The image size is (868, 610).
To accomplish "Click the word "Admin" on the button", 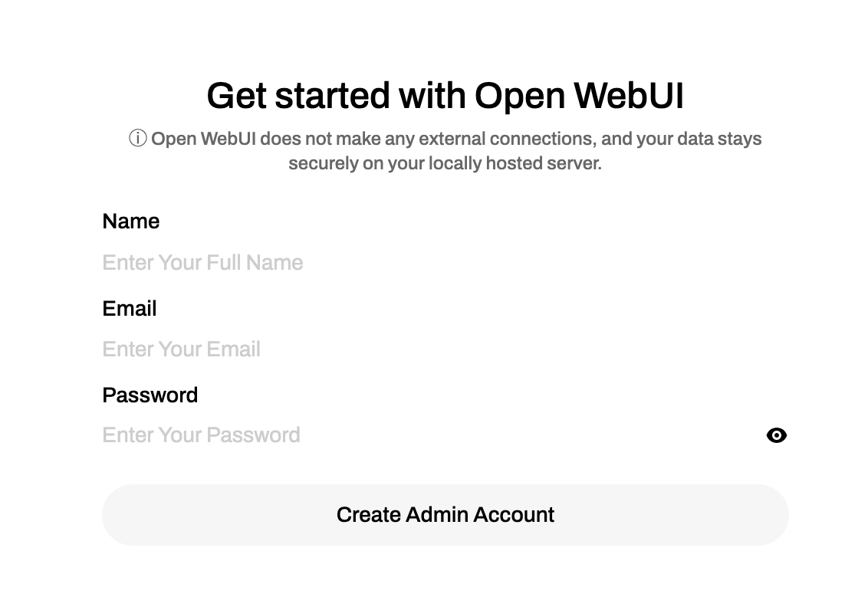I will click(436, 515).
